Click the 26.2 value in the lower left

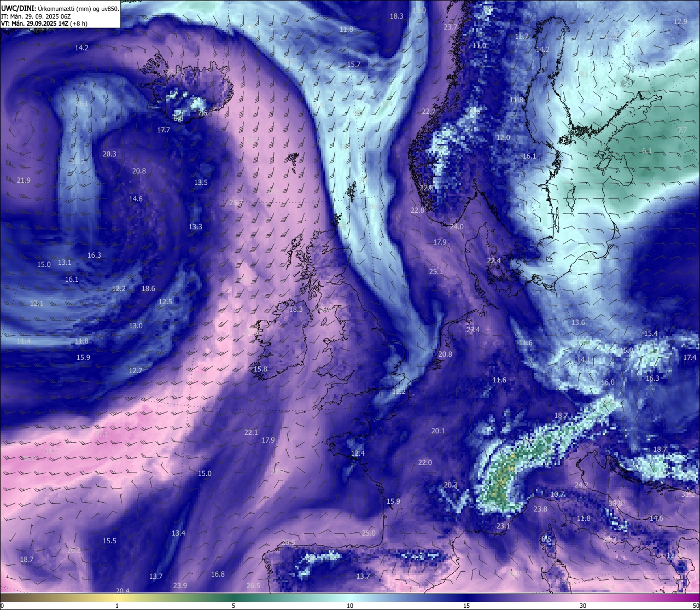(x=74, y=550)
